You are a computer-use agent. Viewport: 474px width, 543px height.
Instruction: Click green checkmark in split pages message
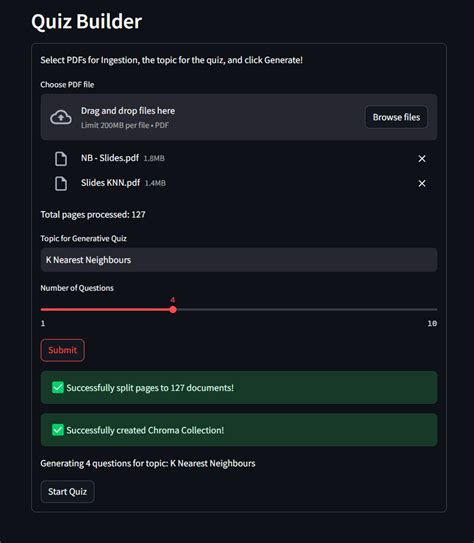[58, 388]
